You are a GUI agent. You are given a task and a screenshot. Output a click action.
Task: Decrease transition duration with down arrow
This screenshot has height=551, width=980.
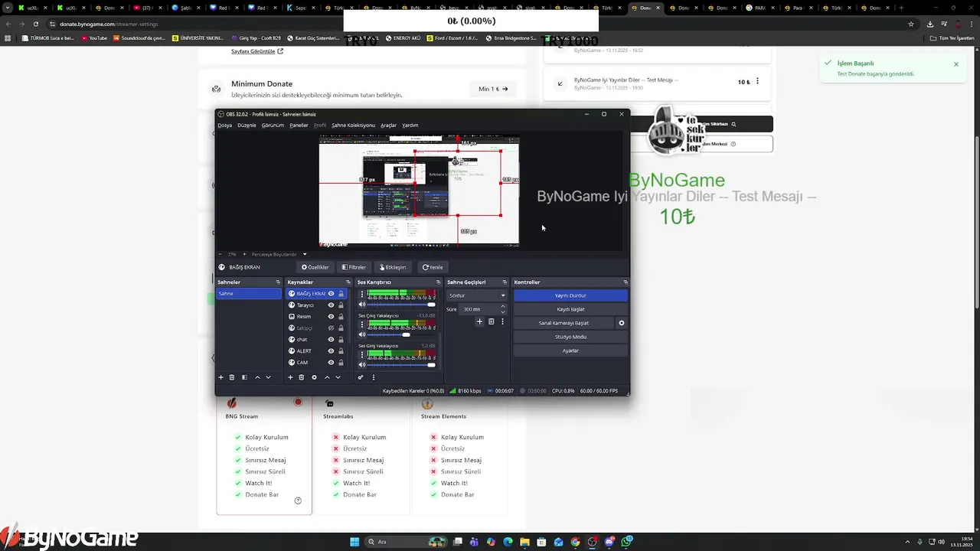(x=503, y=311)
